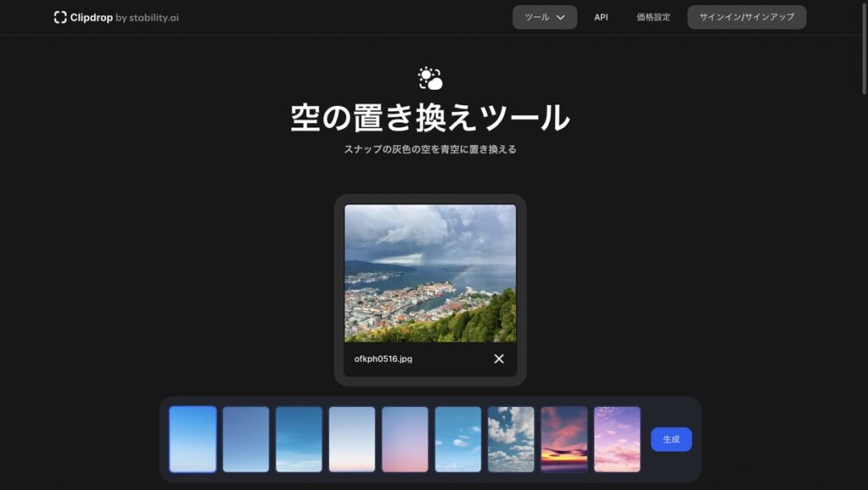Click the サインイン/サインアップ button
This screenshot has height=490, width=868.
click(x=747, y=17)
